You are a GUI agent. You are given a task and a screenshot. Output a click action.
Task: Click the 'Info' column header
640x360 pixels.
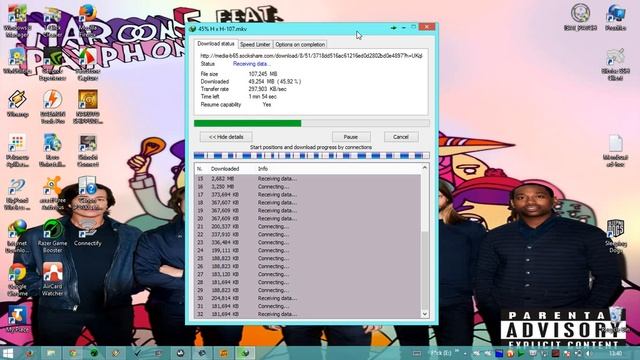(x=263, y=169)
